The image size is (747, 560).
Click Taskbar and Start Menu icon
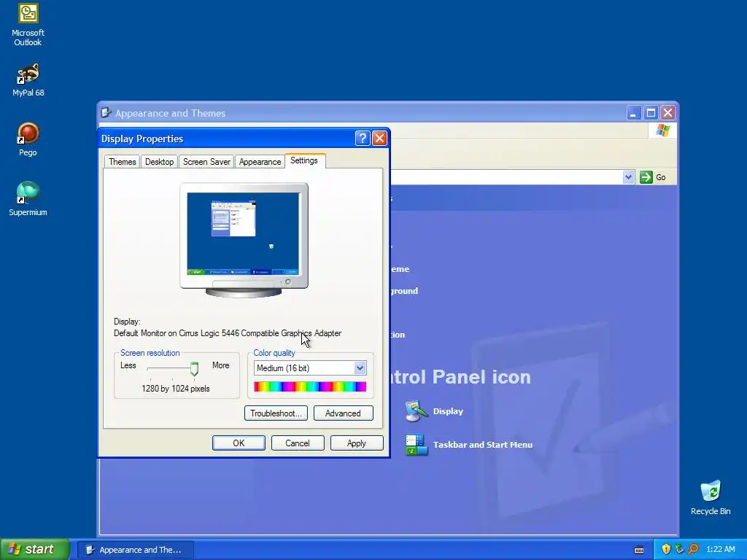click(417, 444)
